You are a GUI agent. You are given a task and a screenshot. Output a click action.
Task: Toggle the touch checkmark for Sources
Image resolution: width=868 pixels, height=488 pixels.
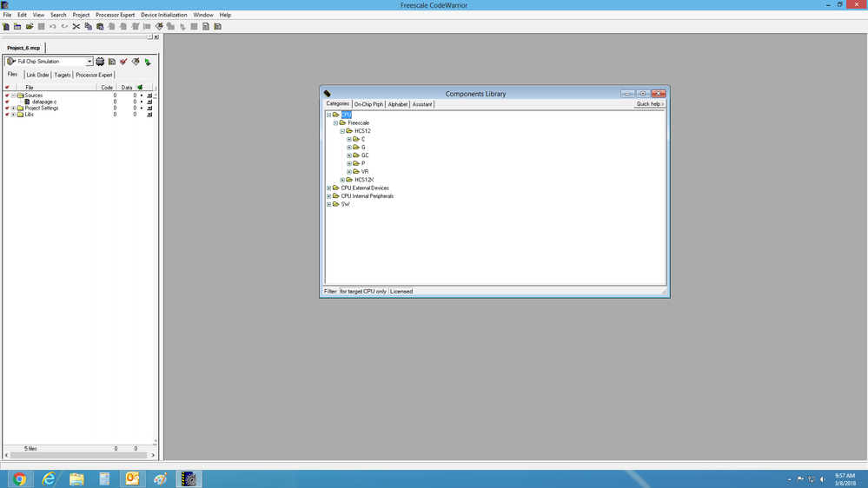click(x=7, y=96)
